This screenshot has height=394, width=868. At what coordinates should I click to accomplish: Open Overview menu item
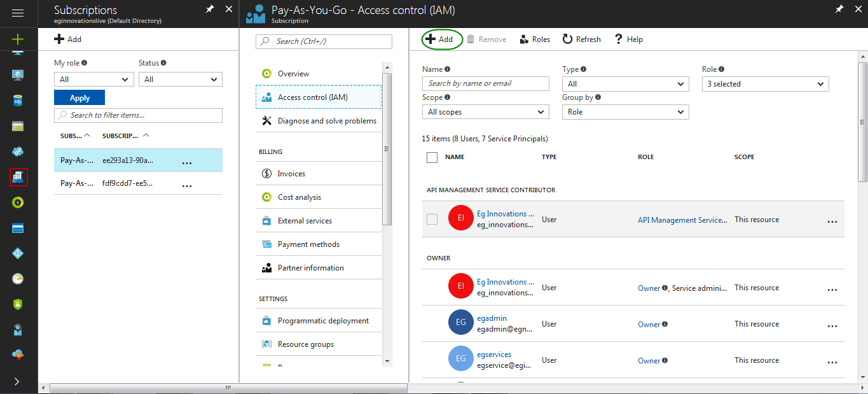(x=319, y=74)
